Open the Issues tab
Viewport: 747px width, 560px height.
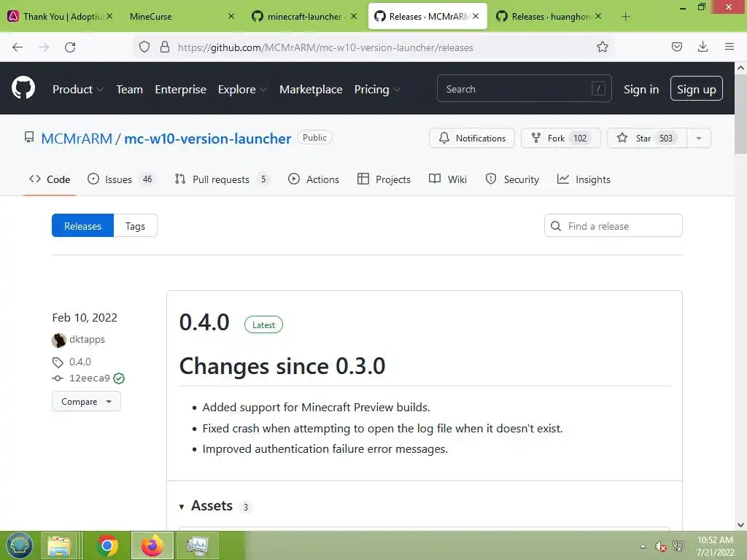[122, 179]
